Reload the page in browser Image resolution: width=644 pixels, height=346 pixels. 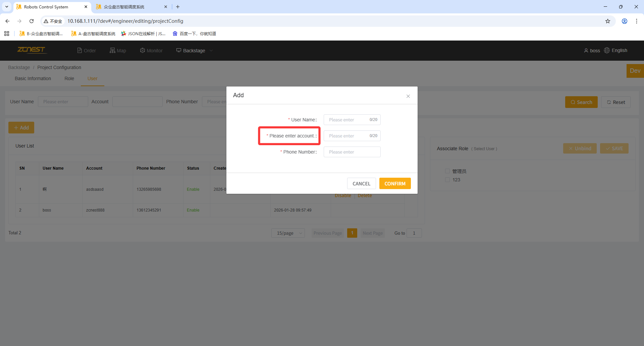(32, 21)
